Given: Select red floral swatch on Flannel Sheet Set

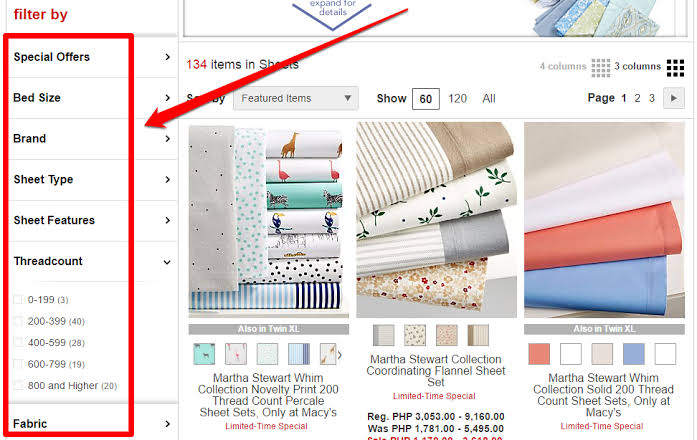Looking at the screenshot, I should (x=447, y=335).
